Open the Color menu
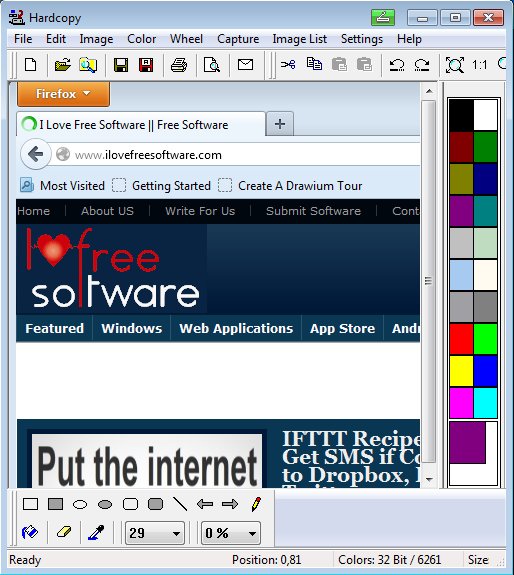This screenshot has height=575, width=514. pos(142,39)
